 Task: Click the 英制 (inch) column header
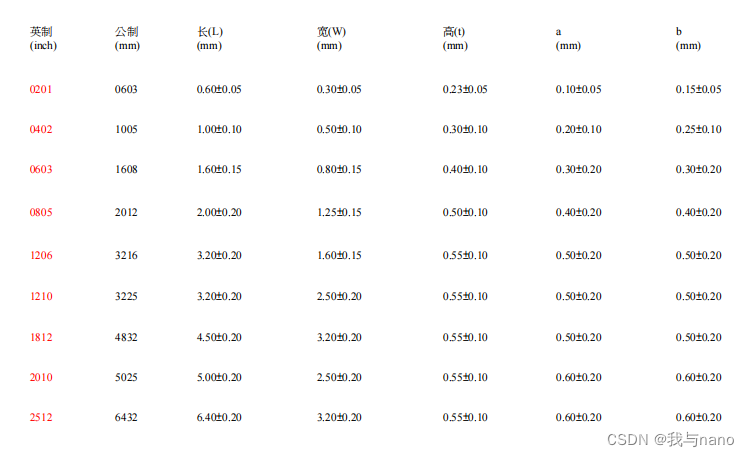click(42, 38)
